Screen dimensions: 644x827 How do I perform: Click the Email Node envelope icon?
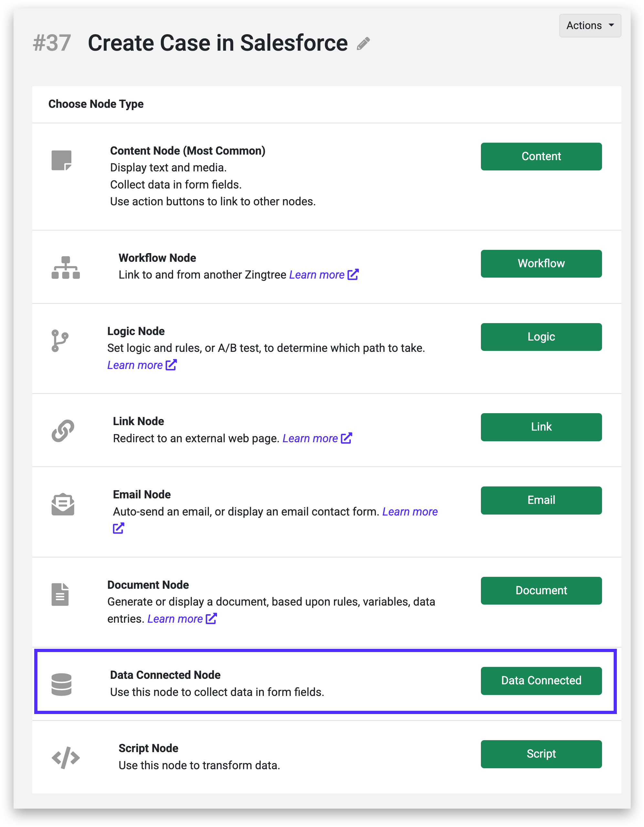pos(63,504)
